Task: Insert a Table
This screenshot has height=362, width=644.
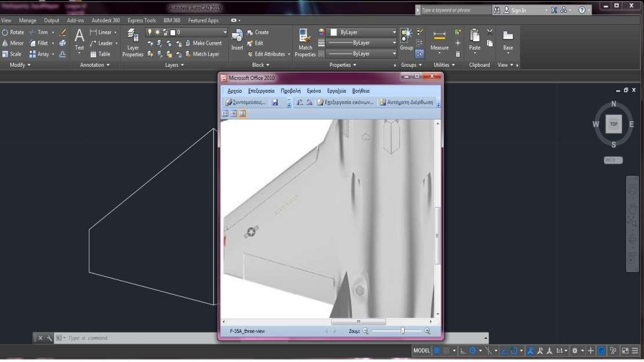Action: click(100, 54)
